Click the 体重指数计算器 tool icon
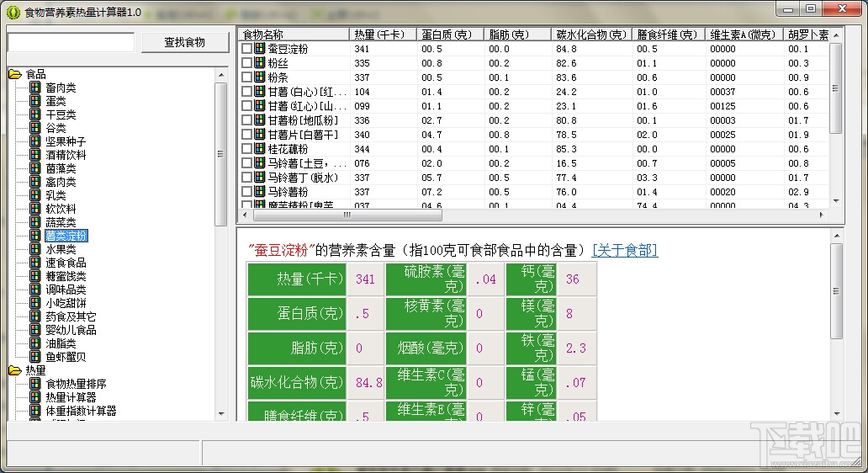The image size is (868, 473). pos(34,411)
